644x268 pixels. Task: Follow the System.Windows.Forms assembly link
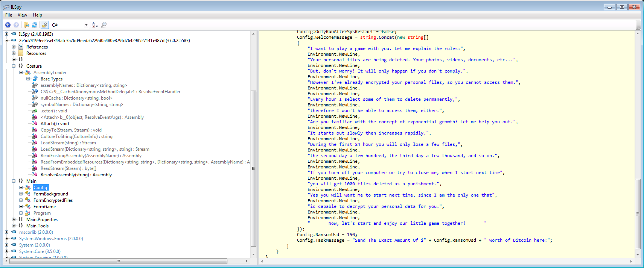pyautogui.click(x=51, y=239)
